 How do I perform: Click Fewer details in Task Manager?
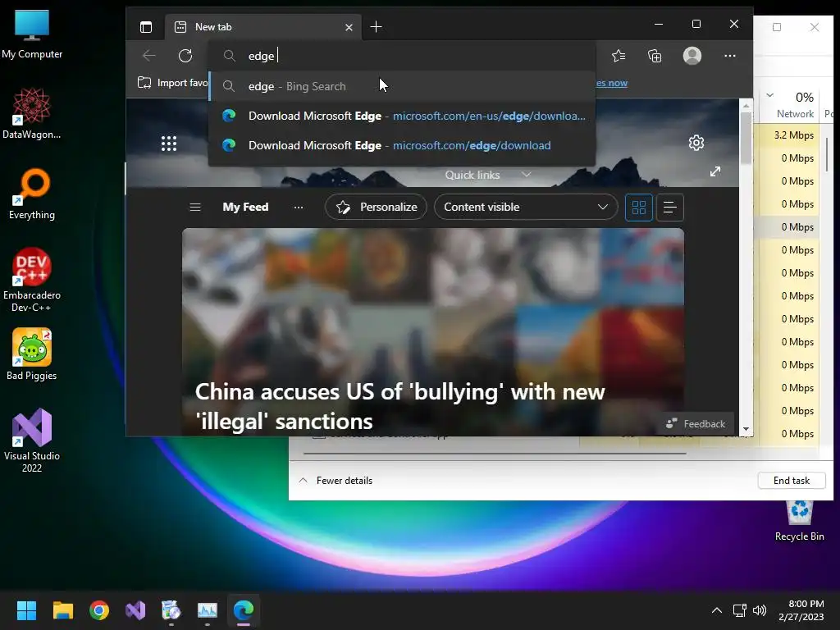[336, 481]
